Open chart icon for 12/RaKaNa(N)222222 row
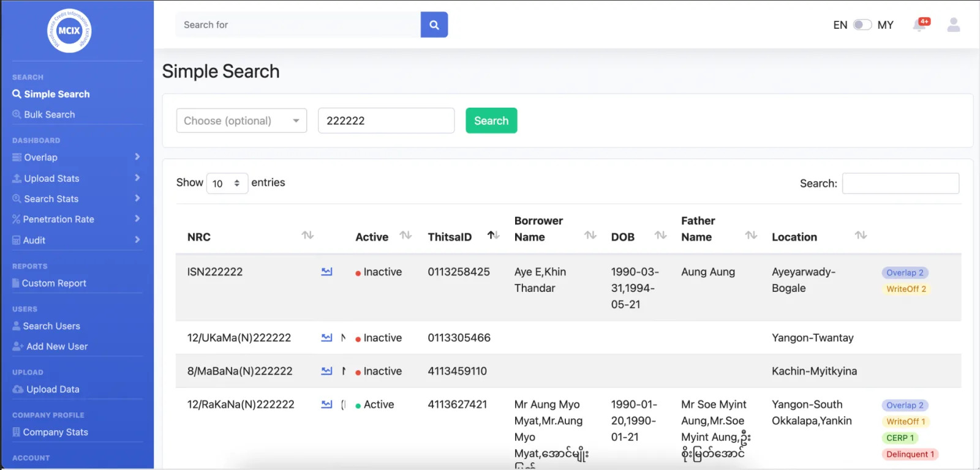Screen dimensions: 980x470 pos(327,405)
